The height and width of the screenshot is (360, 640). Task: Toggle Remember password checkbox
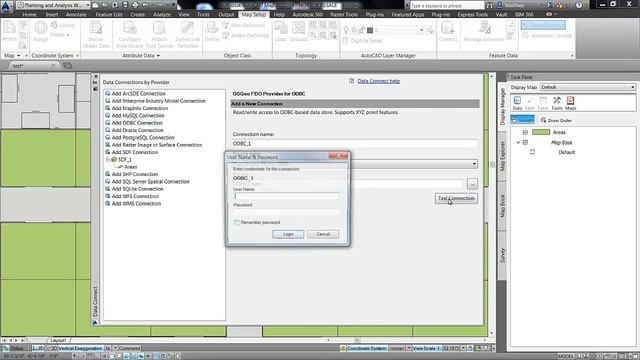(237, 222)
